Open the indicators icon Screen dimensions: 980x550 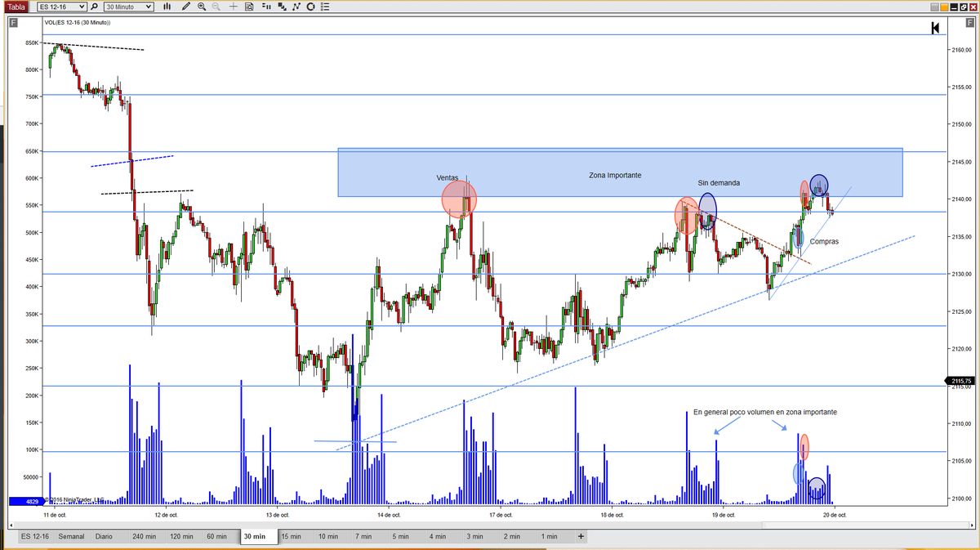pos(282,7)
